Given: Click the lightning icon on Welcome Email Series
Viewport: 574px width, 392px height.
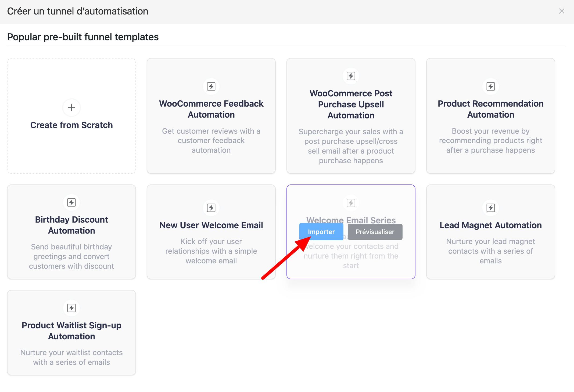Looking at the screenshot, I should [351, 203].
